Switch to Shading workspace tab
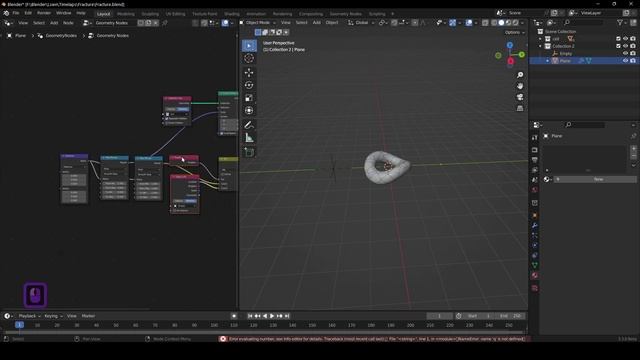The height and width of the screenshot is (360, 640). tap(232, 14)
